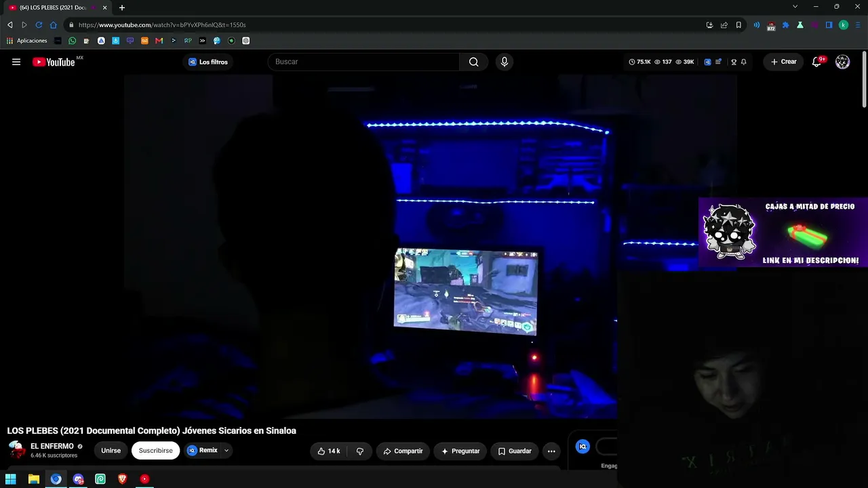Submit search with the magnifier icon
Image resolution: width=868 pixels, height=488 pixels.
(x=473, y=62)
